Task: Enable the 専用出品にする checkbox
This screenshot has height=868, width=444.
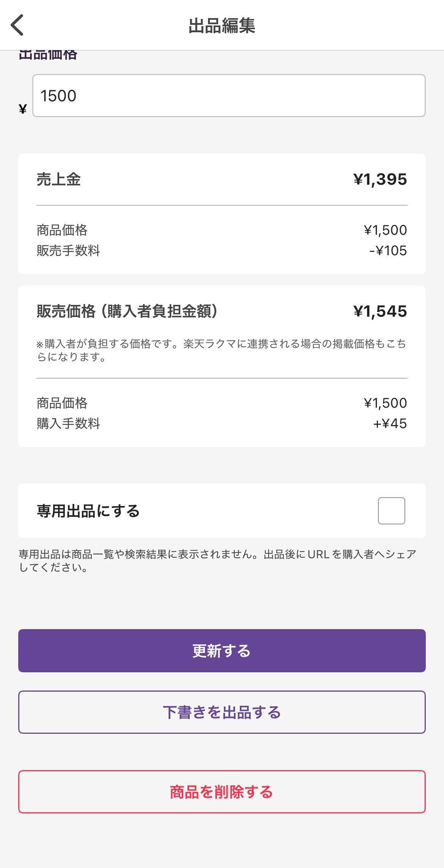Action: (x=391, y=511)
